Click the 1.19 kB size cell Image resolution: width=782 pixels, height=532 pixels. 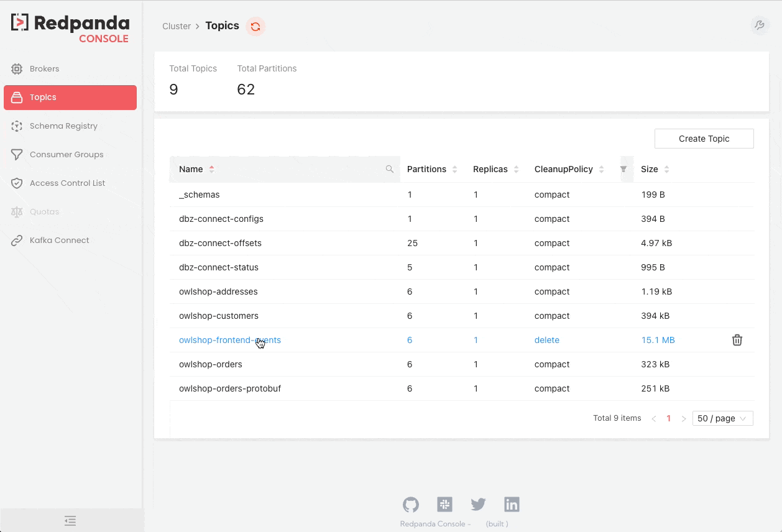coord(656,291)
